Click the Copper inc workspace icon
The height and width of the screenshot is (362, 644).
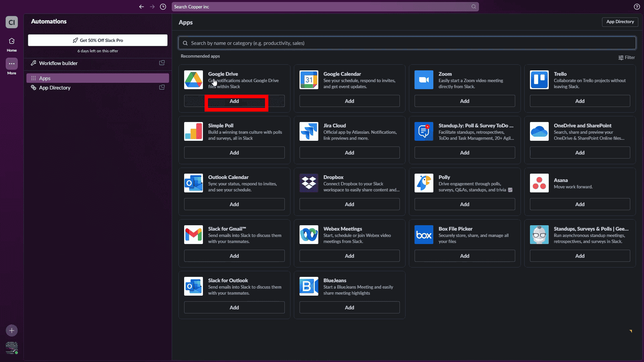coord(12,22)
